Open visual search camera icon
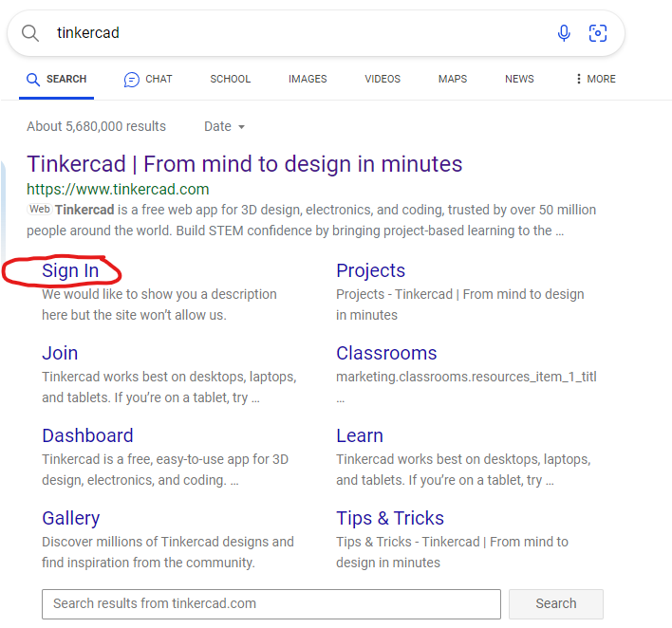 598,33
